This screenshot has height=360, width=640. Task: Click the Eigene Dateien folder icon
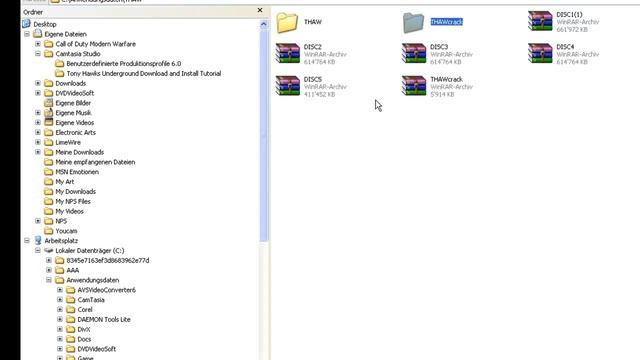(38, 34)
